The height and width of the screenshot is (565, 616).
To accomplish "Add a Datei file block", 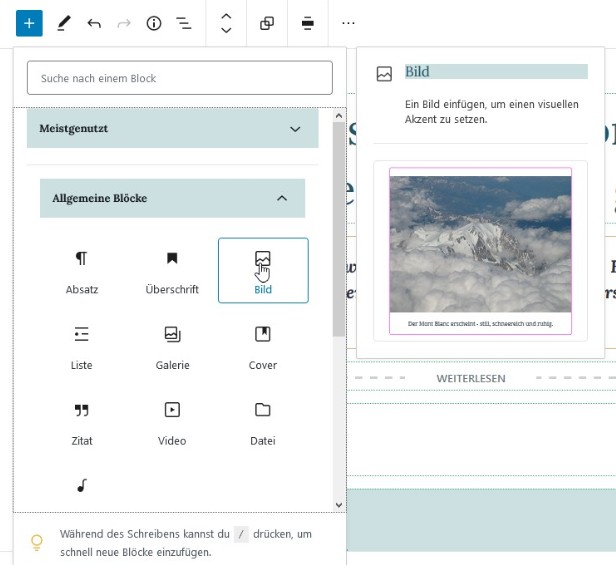I will click(x=262, y=422).
